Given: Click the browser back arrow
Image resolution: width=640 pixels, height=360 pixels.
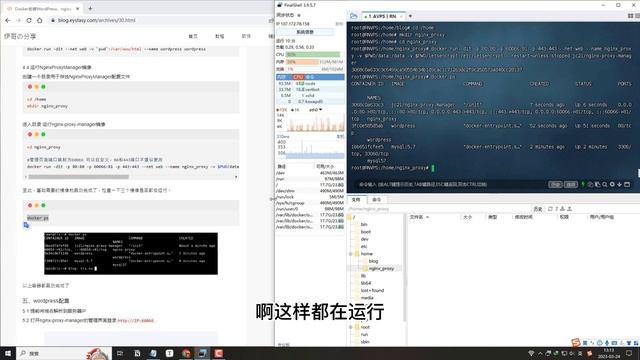Looking at the screenshot, I should [x=8, y=20].
